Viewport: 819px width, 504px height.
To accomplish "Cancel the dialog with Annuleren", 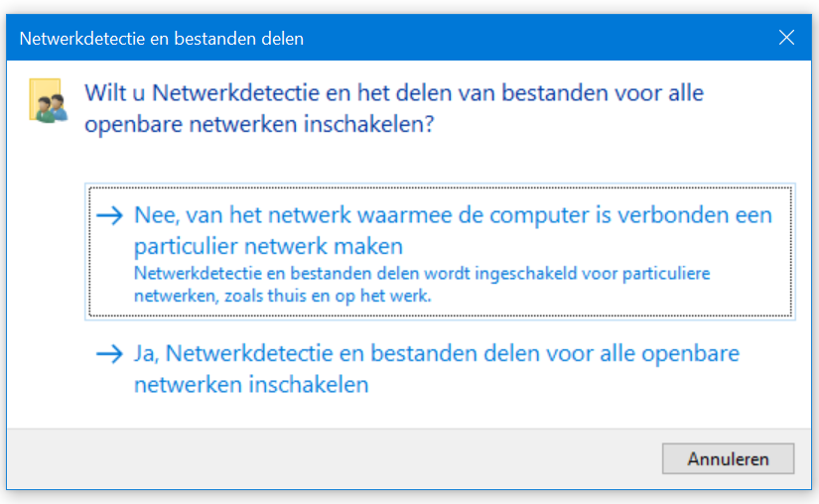I will tap(728, 458).
